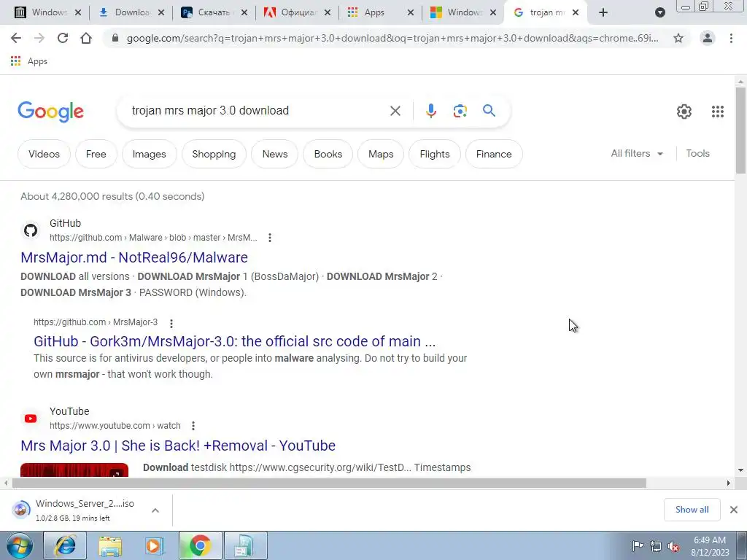Open options for the GitHub MrsMajor.md result

coord(270,238)
